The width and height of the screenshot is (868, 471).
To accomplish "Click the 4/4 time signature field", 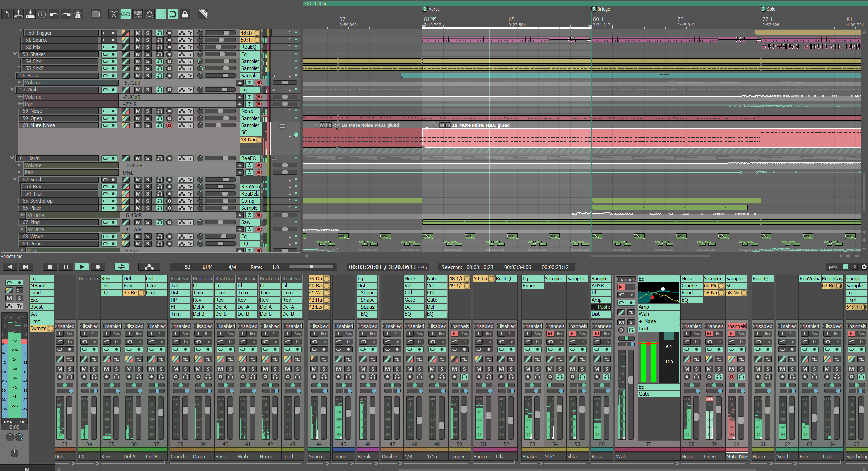I will pos(232,267).
